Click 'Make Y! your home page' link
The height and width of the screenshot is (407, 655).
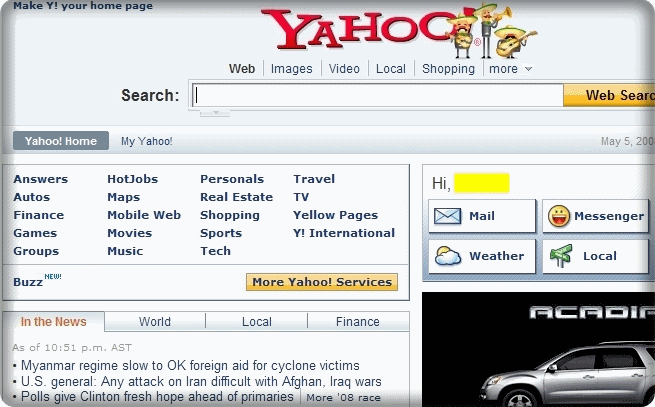(x=83, y=6)
